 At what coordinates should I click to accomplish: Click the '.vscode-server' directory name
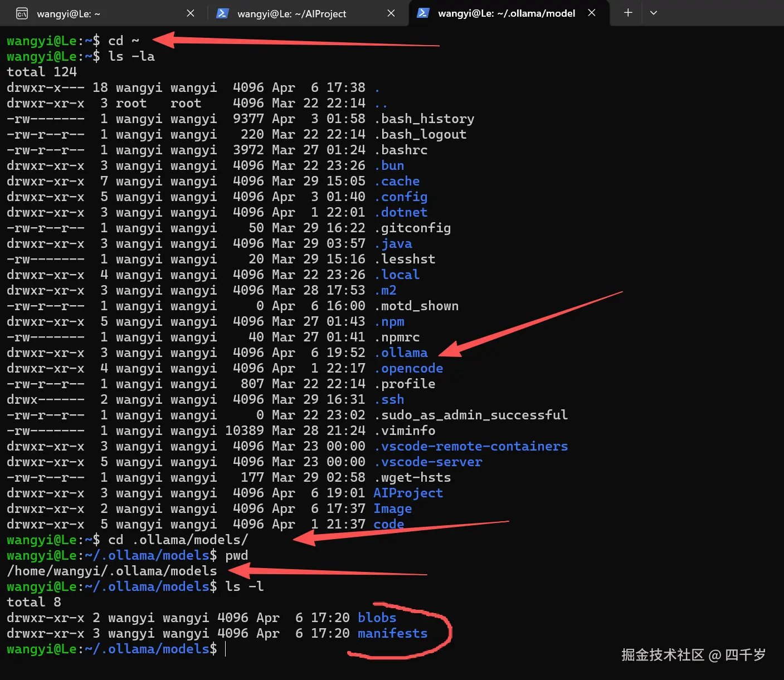click(x=428, y=462)
